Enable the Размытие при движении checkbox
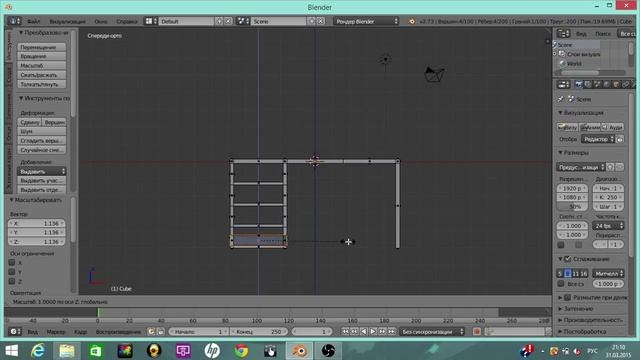Image resolution: width=640 pixels, height=360 pixels. (x=567, y=298)
